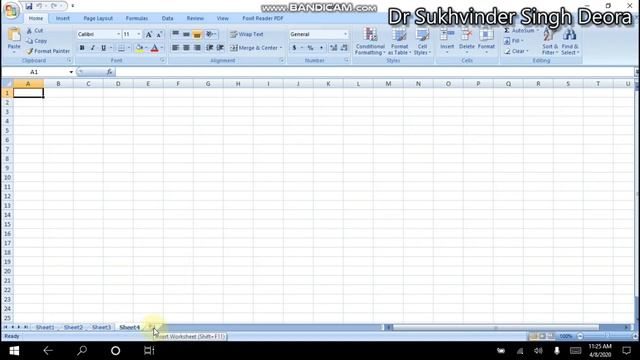
Task: Apply the cell borders button
Action: tap(121, 48)
